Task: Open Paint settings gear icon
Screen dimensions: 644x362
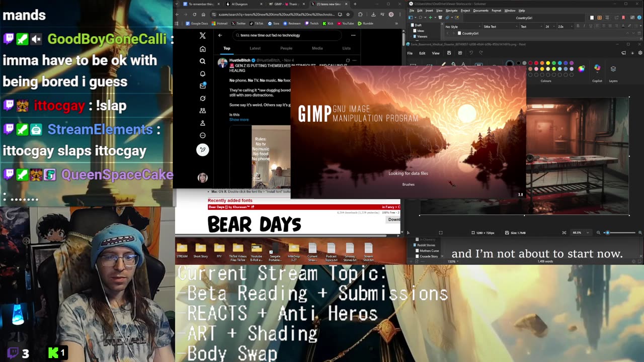Action: pos(640,53)
